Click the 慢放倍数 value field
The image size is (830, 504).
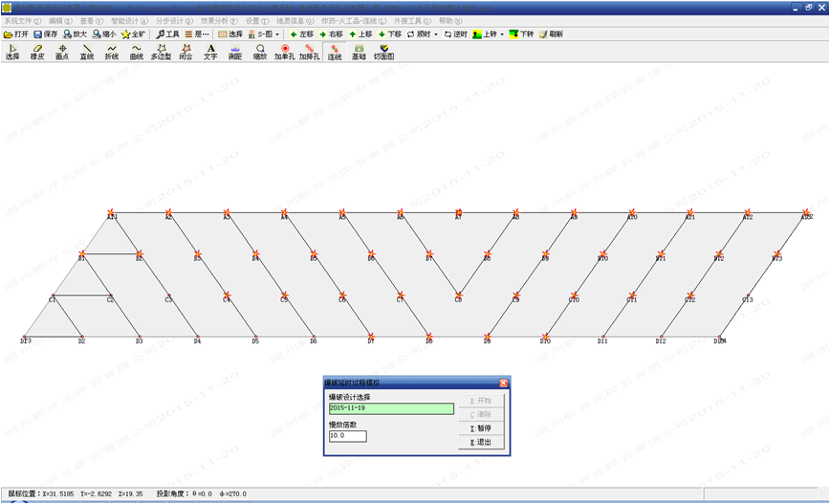click(347, 436)
